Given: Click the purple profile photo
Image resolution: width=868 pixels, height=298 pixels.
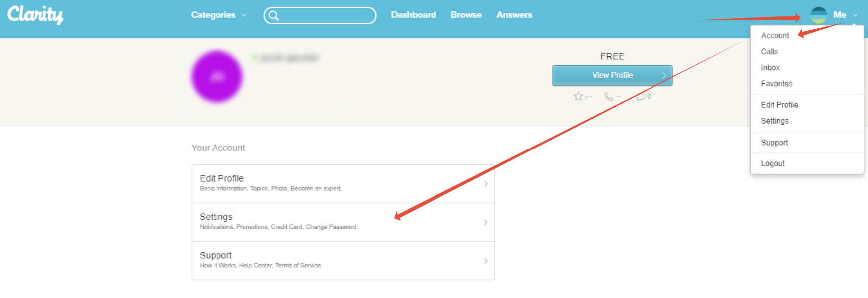Looking at the screenshot, I should [217, 77].
